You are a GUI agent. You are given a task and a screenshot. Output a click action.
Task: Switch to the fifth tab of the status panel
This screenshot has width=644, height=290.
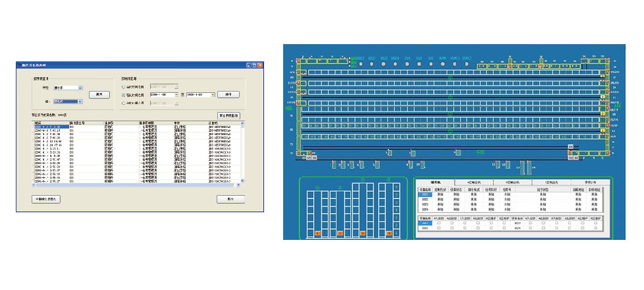(x=590, y=182)
